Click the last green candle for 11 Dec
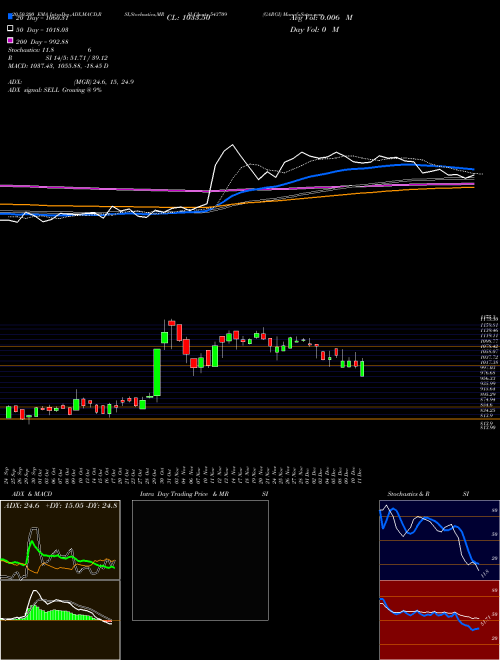This screenshot has height=660, width=500. [x=362, y=368]
